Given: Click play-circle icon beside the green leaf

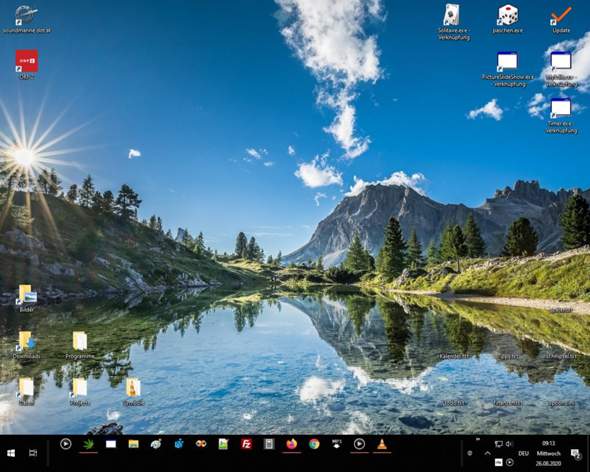Looking at the screenshot, I should point(66,444).
